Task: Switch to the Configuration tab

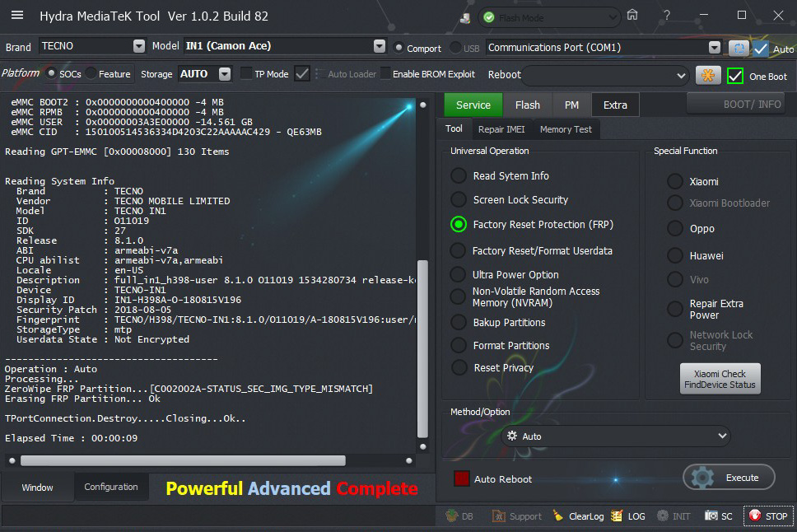Action: [x=111, y=487]
